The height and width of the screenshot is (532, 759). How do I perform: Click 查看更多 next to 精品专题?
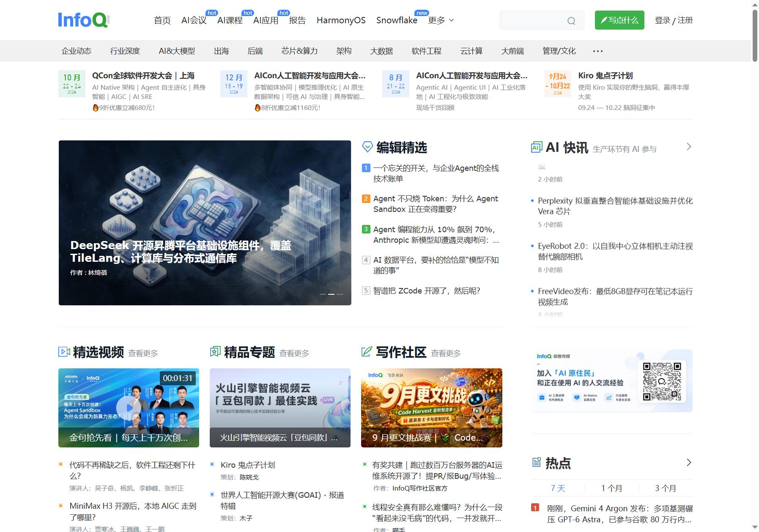click(x=294, y=353)
